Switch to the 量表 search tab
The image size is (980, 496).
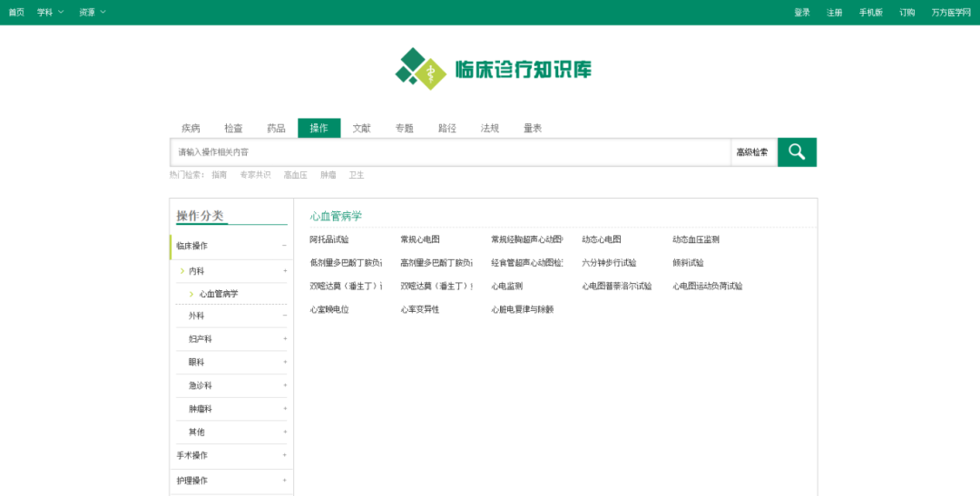[x=533, y=128]
